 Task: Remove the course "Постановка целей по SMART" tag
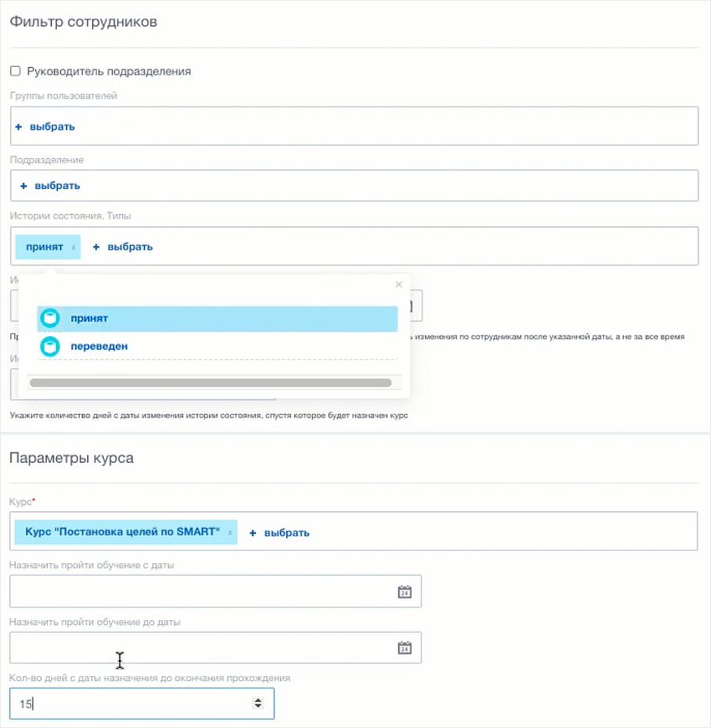pyautogui.click(x=231, y=532)
